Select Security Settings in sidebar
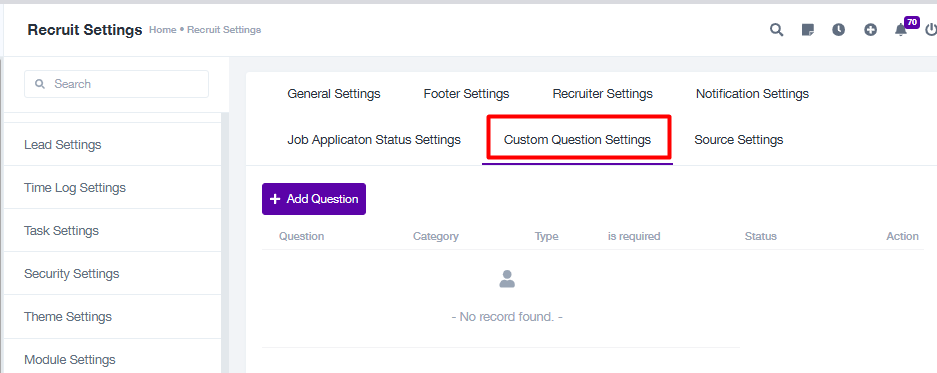This screenshot has height=373, width=937. pyautogui.click(x=112, y=274)
